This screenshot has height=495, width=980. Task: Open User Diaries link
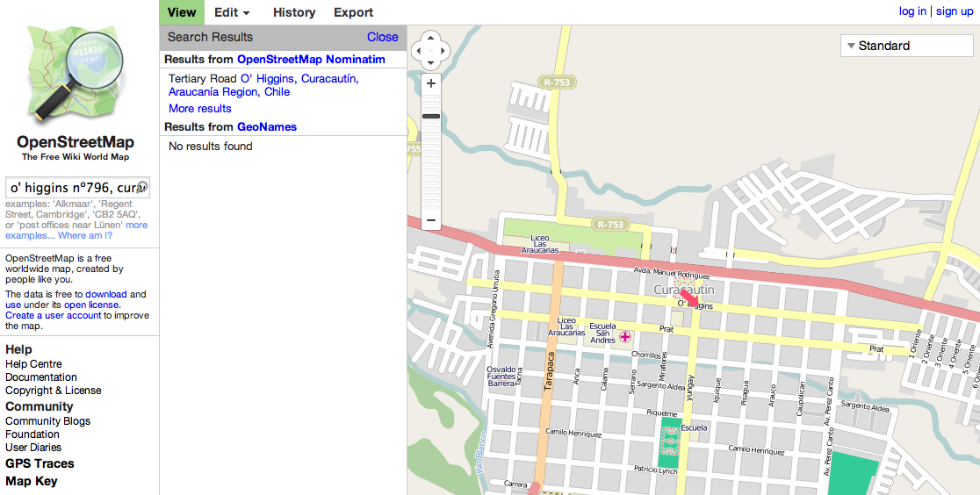33,447
